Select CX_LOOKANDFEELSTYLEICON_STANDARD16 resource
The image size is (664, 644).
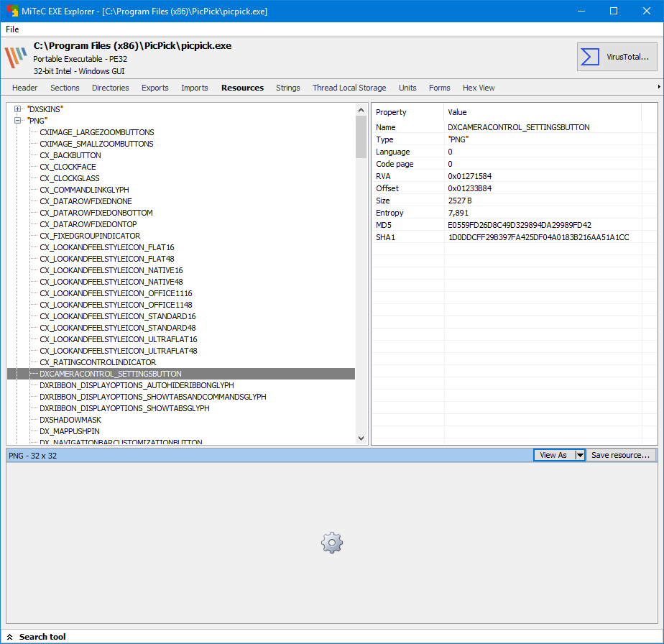tap(118, 316)
